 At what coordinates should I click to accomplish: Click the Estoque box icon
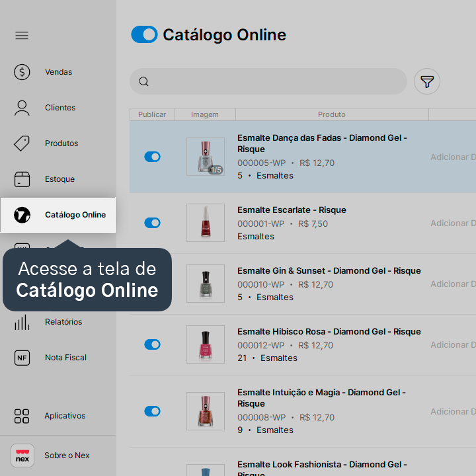[22, 179]
